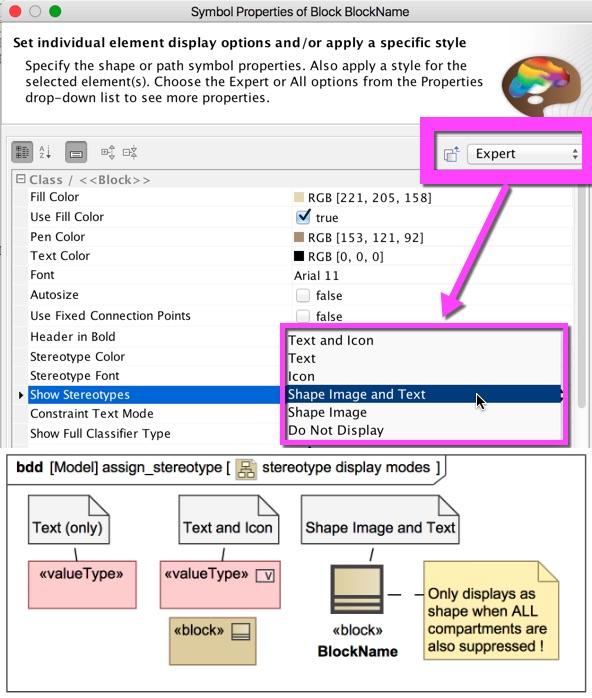Check the Use Fixed Connection Points box
The image size is (592, 698).
pos(303,316)
